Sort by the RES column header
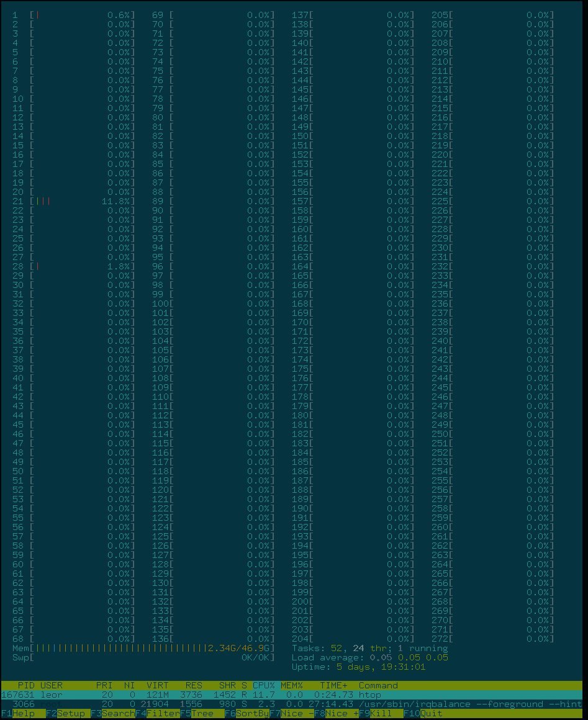The height and width of the screenshot is (720, 588). (x=194, y=685)
